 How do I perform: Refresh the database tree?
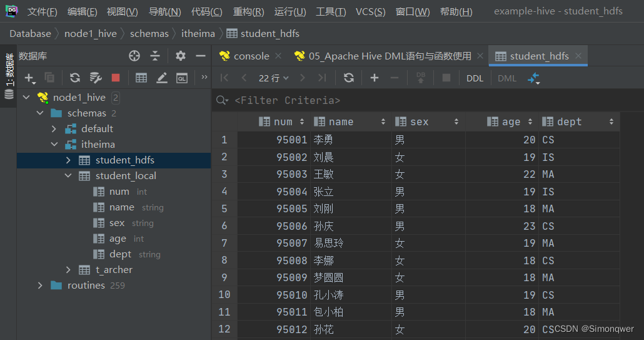[75, 77]
